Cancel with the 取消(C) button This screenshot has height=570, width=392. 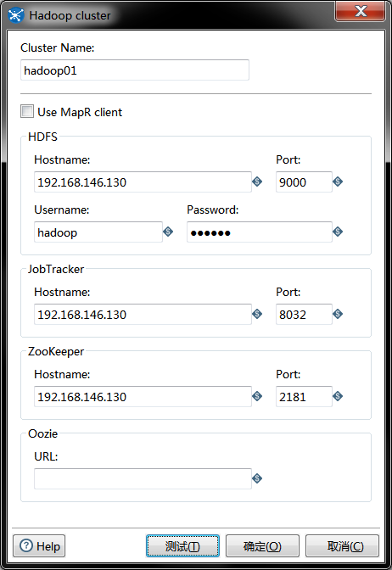[342, 545]
